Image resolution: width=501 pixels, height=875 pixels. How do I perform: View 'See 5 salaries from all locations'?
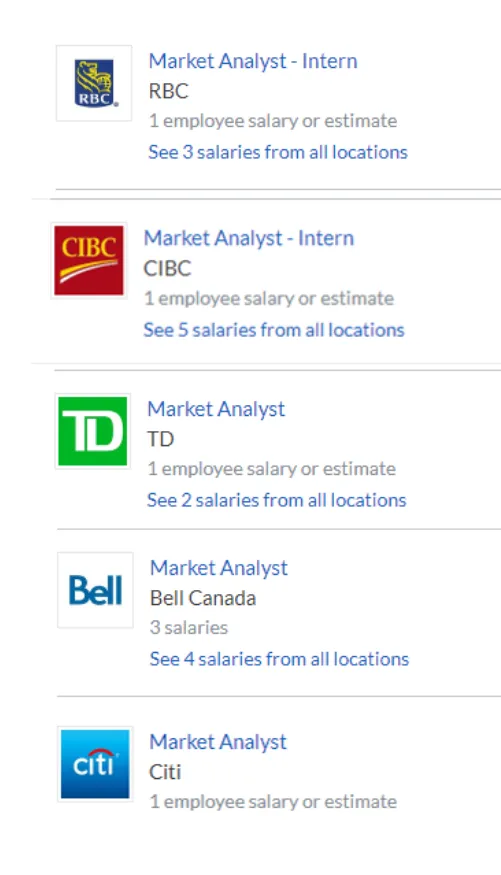pyautogui.click(x=274, y=330)
